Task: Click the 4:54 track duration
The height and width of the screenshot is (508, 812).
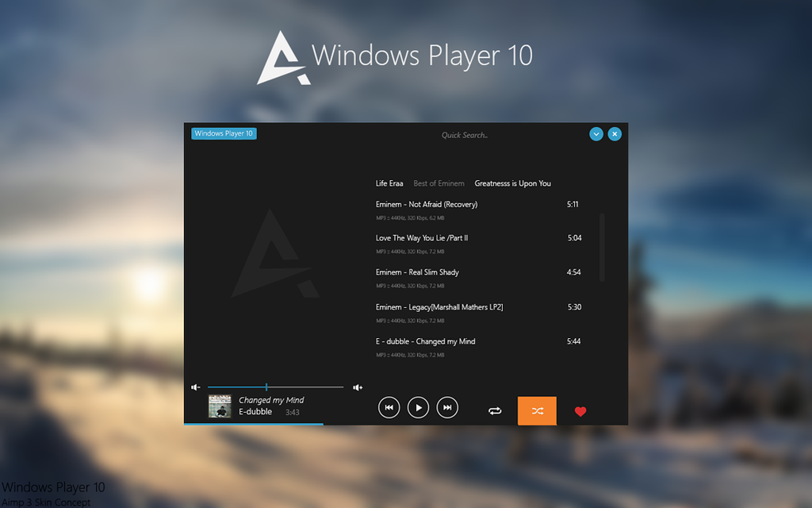Action: click(x=573, y=272)
